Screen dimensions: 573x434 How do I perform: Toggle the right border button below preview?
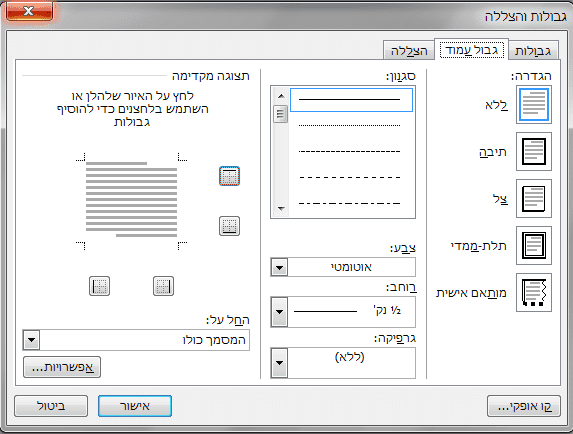(163, 286)
